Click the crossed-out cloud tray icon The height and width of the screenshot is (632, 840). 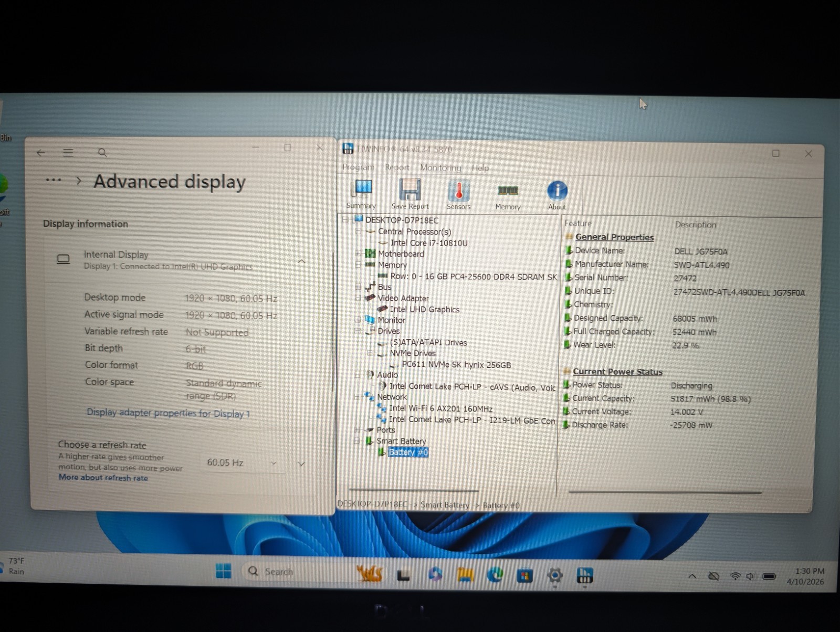click(713, 576)
